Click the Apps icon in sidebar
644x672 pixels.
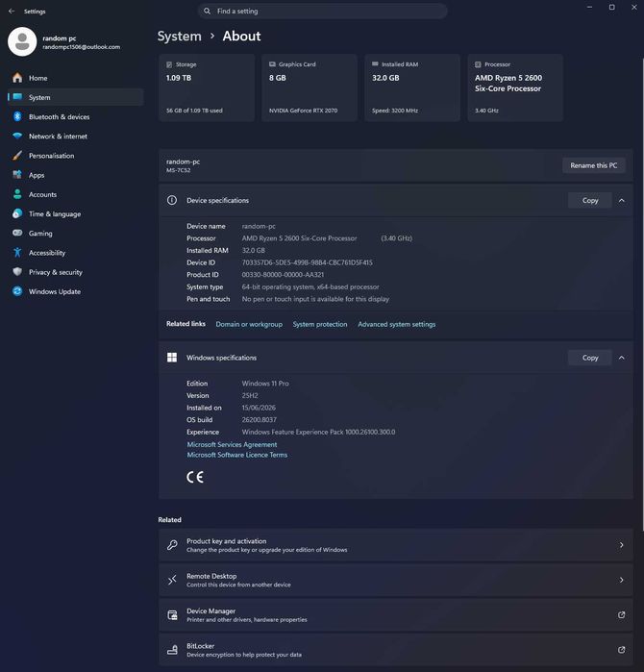[17, 174]
